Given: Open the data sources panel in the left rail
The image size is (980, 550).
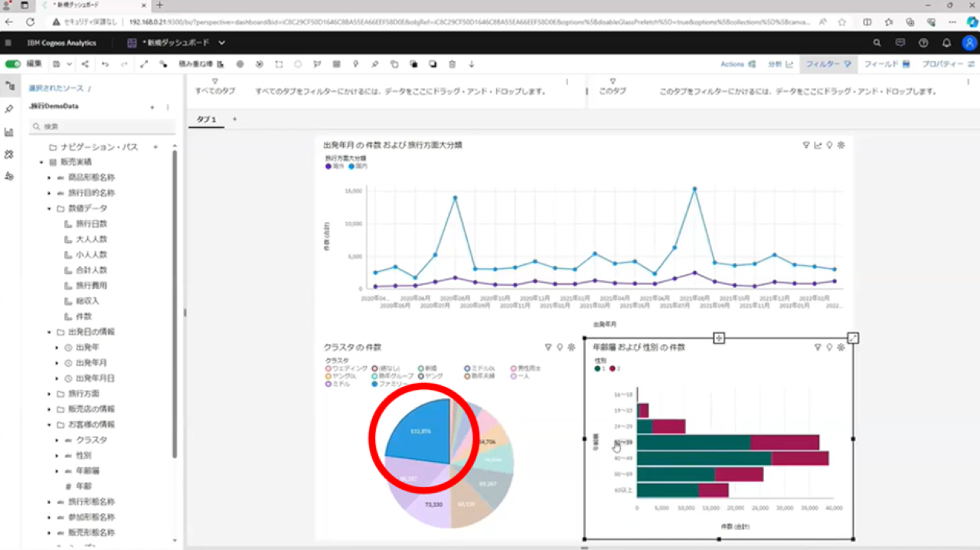Looking at the screenshot, I should (9, 87).
